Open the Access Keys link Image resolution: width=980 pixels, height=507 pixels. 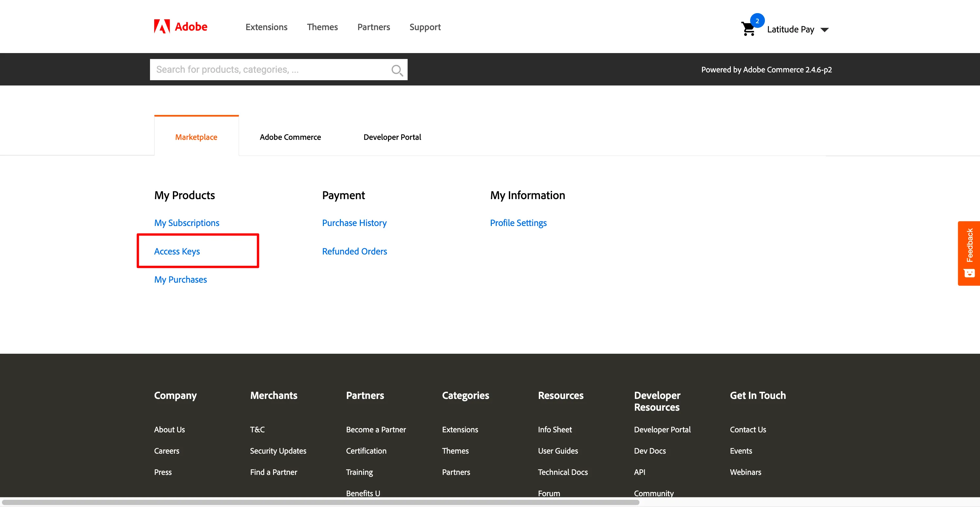(x=177, y=251)
